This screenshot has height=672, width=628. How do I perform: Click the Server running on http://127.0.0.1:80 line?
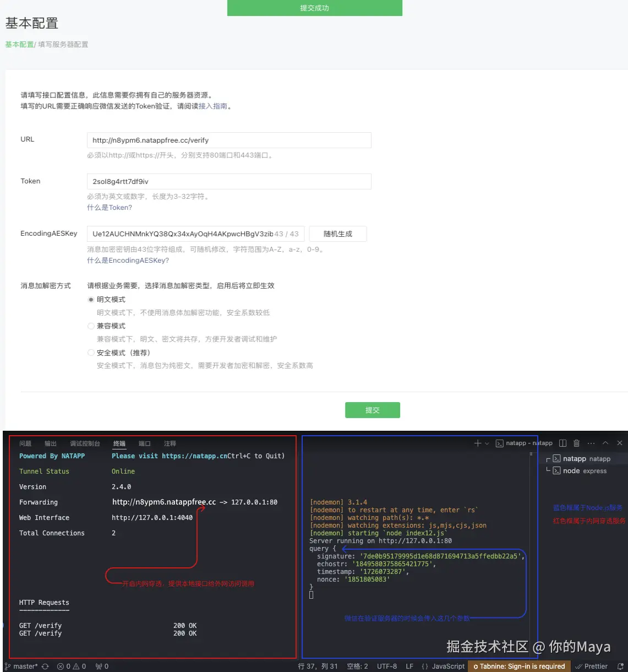pos(381,541)
